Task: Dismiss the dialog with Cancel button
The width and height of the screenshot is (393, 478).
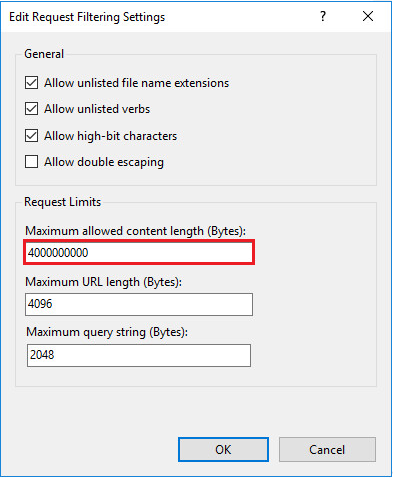Action: pyautogui.click(x=327, y=450)
